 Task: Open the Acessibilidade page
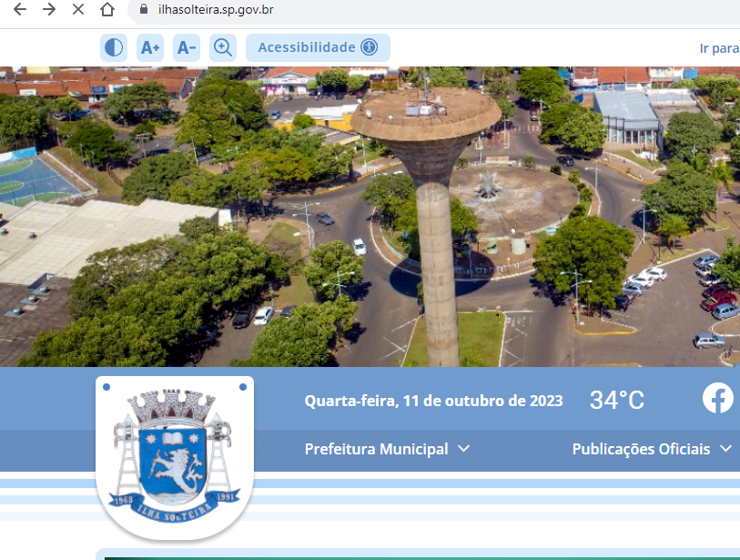(x=317, y=47)
